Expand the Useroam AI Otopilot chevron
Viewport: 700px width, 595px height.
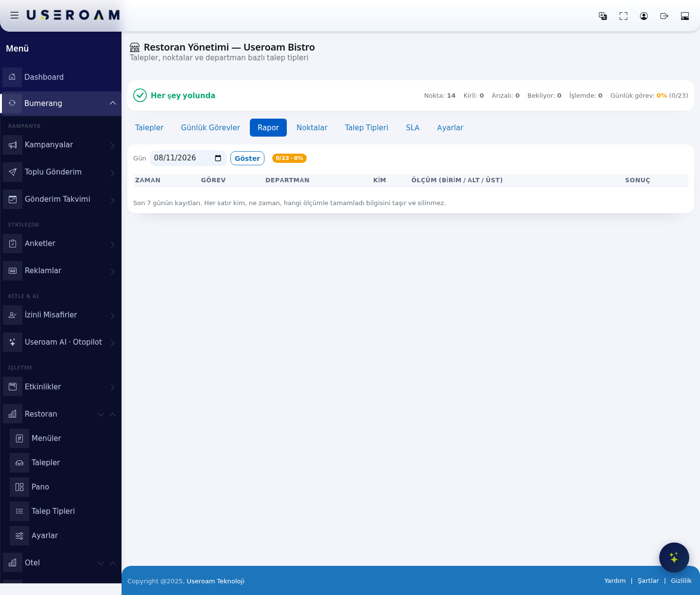[x=113, y=343]
